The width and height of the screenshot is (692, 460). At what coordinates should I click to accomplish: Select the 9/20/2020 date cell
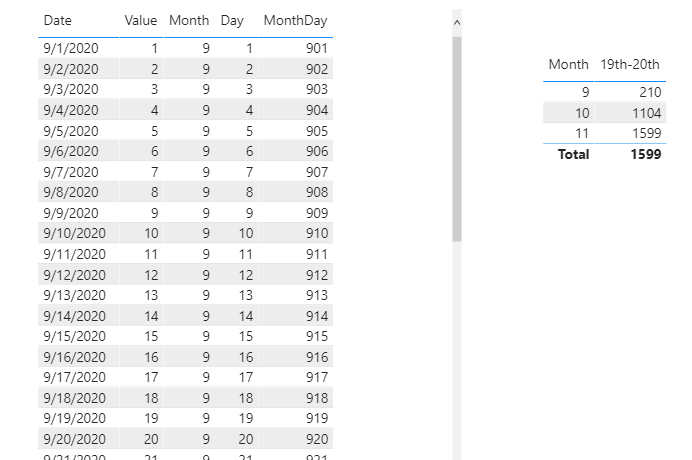tap(75, 439)
